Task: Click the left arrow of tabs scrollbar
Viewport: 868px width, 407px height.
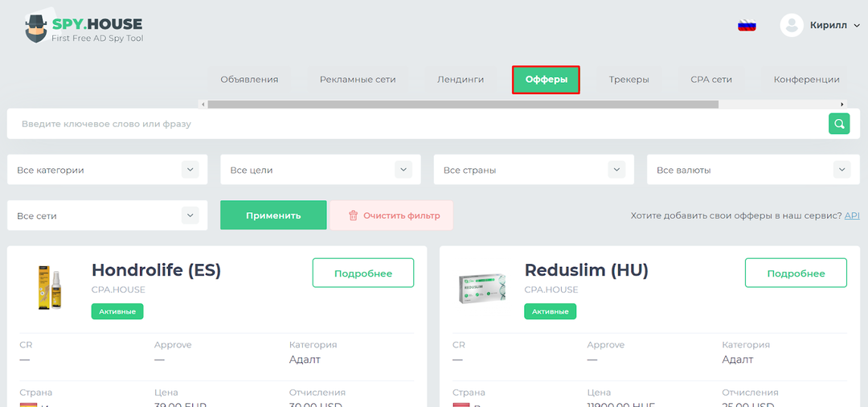Action: pos(203,105)
